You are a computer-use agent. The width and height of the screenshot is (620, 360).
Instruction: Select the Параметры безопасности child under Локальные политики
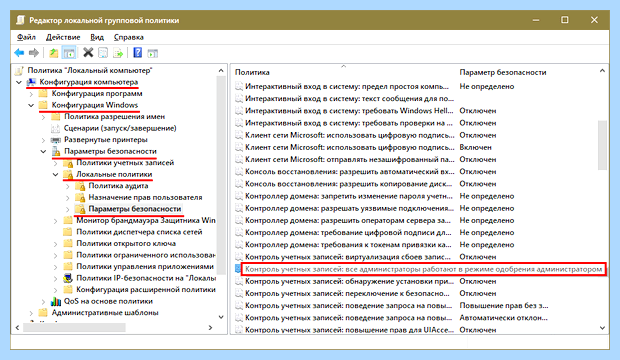pos(134,209)
